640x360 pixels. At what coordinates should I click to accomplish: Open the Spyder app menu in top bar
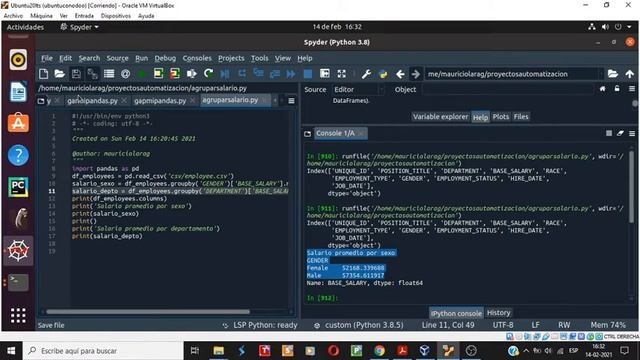pos(80,27)
